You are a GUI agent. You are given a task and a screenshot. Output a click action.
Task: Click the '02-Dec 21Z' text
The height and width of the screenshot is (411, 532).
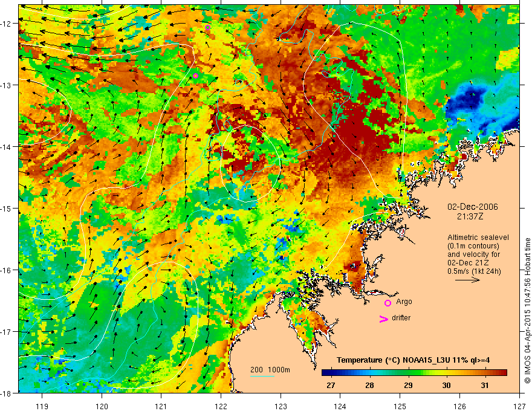467,263
